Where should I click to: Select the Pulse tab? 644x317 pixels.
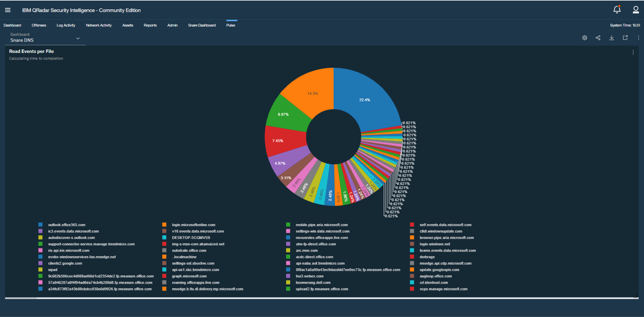231,25
